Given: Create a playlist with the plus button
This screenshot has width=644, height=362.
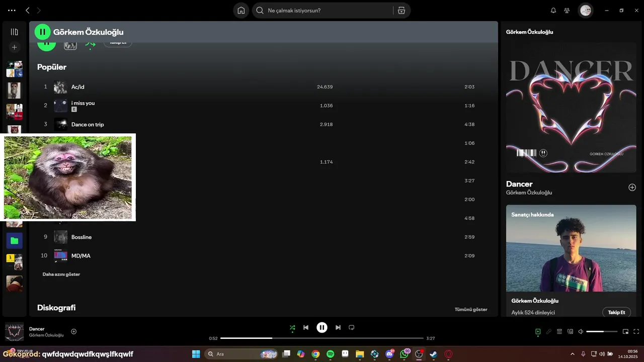Looking at the screenshot, I should 14,47.
